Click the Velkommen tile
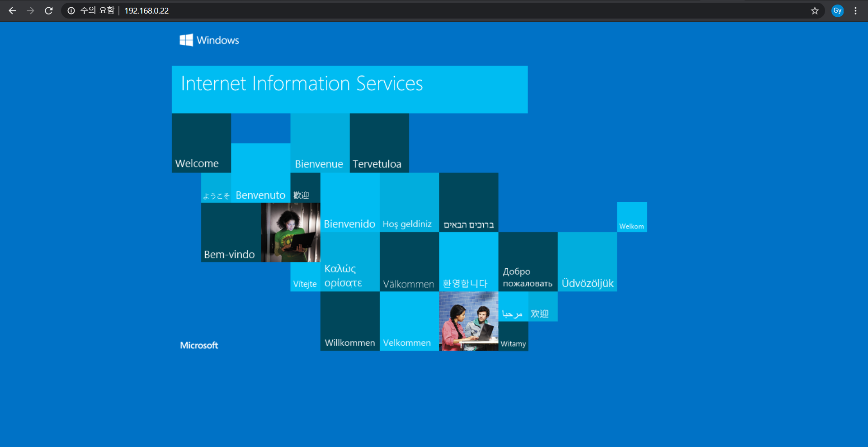The height and width of the screenshot is (447, 868). 409,321
